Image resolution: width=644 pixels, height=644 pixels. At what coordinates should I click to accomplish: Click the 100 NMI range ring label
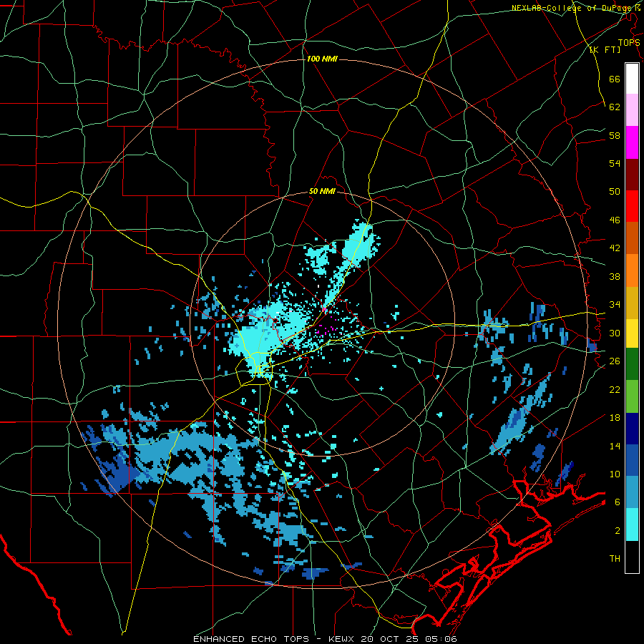coord(322,59)
